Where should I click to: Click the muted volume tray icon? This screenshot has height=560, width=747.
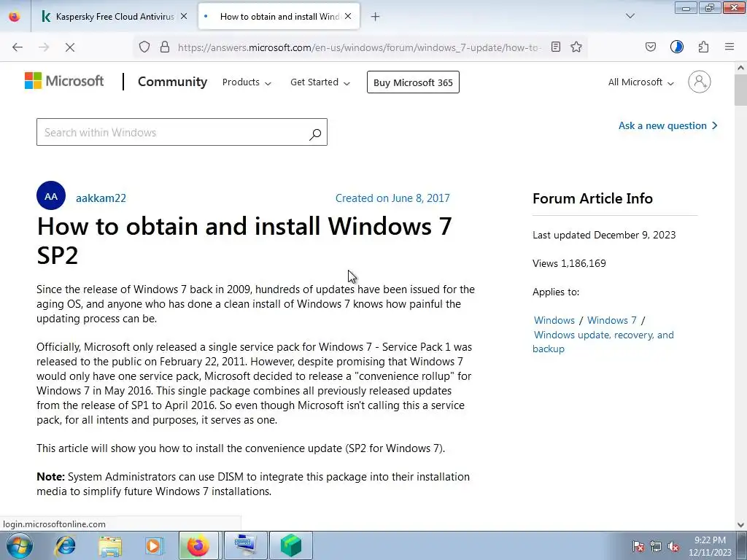click(x=673, y=546)
